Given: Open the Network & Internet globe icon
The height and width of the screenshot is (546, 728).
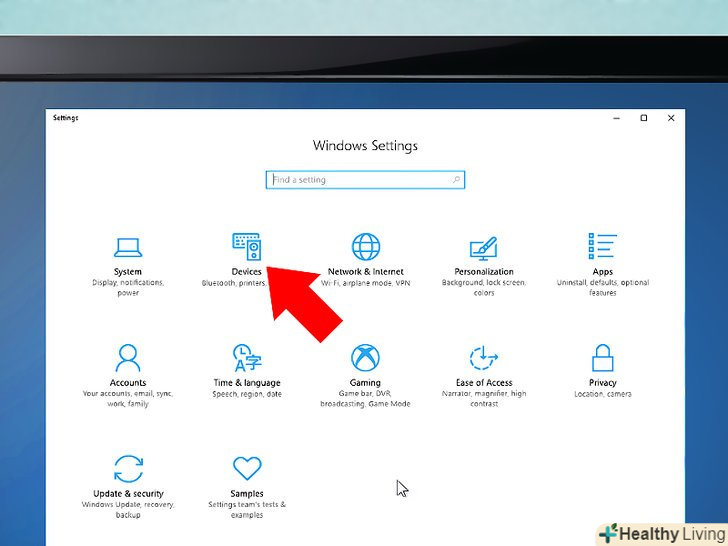Looking at the screenshot, I should 365,247.
